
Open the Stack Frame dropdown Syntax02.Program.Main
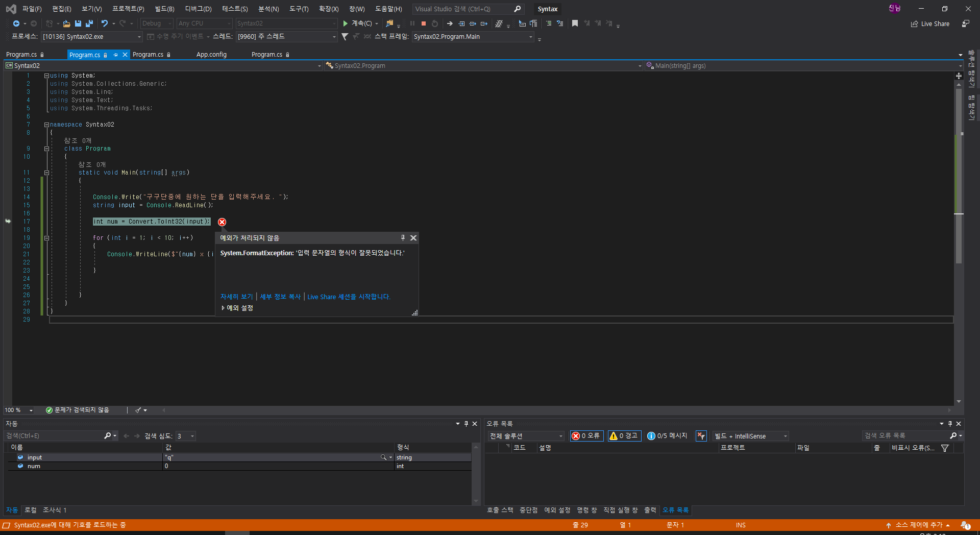pyautogui.click(x=473, y=37)
